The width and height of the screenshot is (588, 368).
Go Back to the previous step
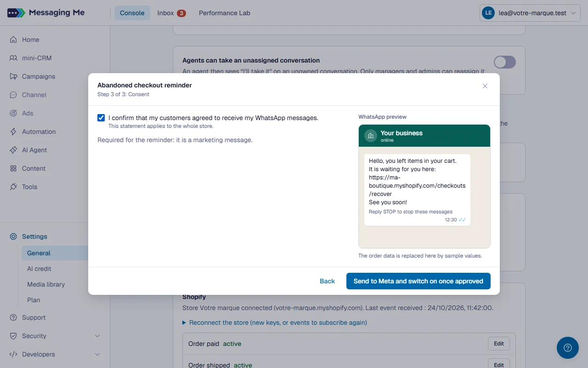(x=328, y=281)
